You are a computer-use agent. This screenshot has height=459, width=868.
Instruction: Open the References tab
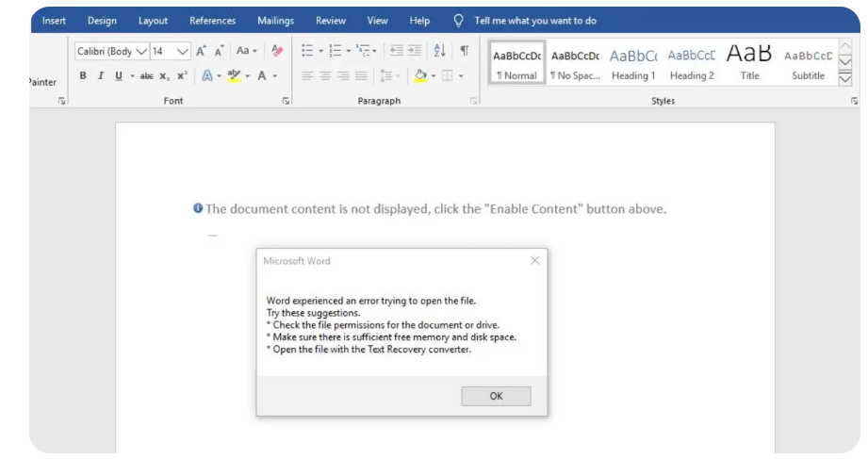pyautogui.click(x=213, y=21)
